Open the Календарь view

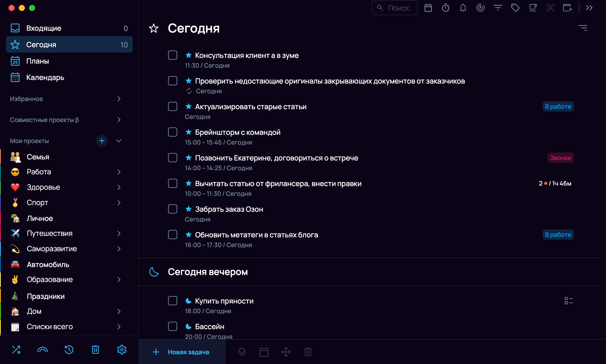[x=45, y=77]
